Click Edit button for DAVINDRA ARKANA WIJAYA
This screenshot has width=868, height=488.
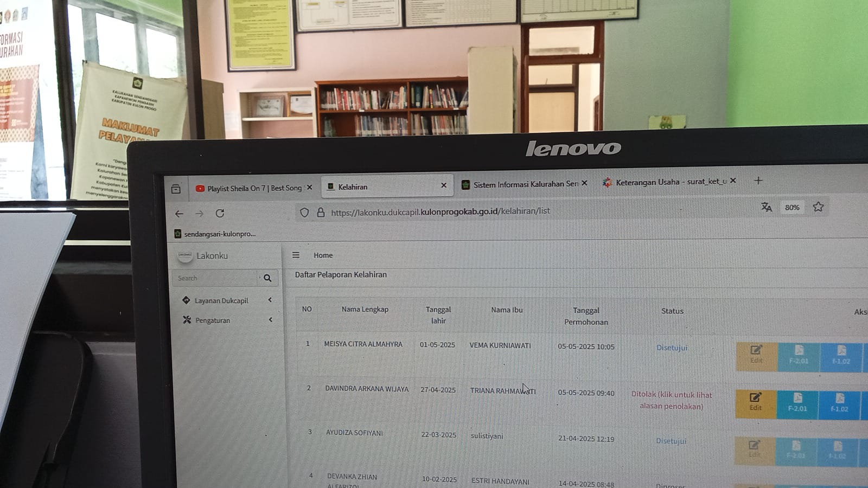(x=756, y=403)
